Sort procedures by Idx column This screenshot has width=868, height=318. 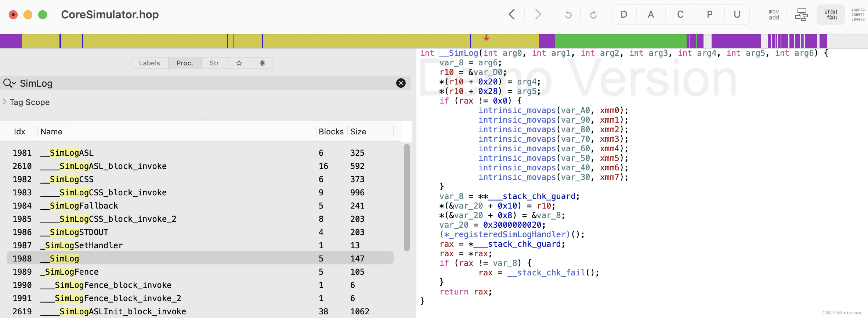[19, 131]
